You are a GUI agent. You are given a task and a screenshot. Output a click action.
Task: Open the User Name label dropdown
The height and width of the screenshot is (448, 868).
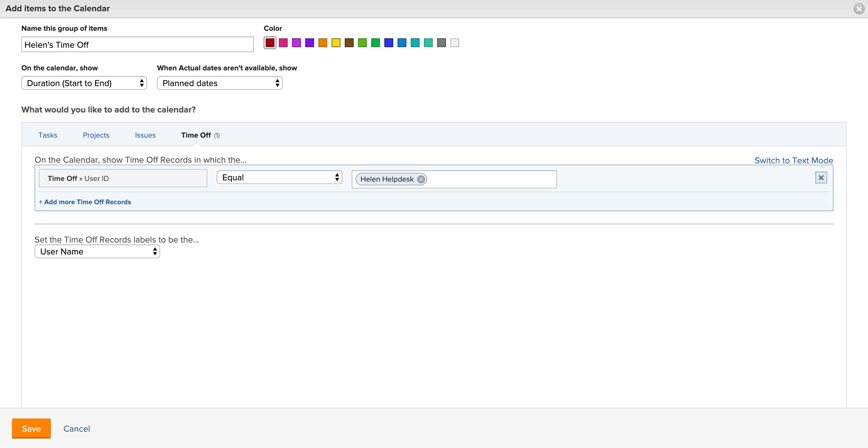point(97,251)
